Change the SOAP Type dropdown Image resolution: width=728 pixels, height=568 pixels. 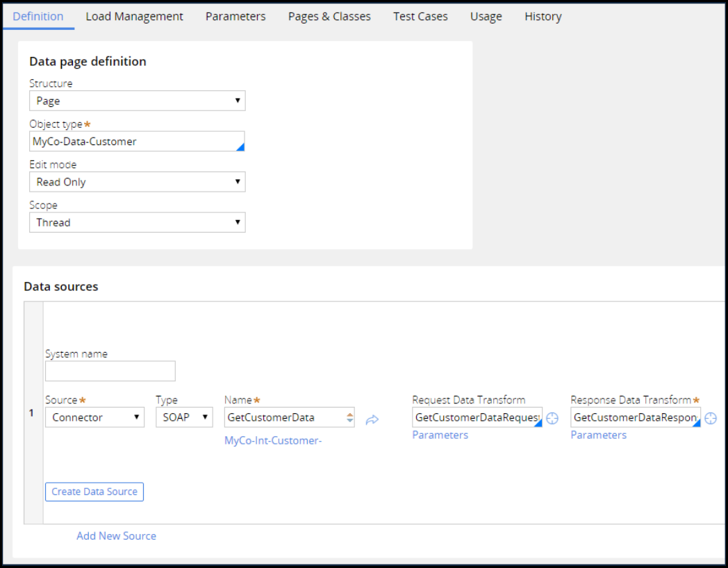184,417
